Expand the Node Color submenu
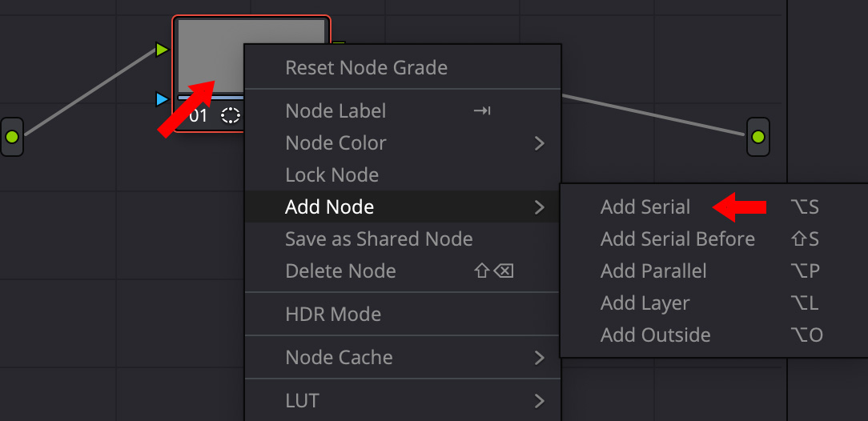Viewport: 868px width, 421px height. 539,143
